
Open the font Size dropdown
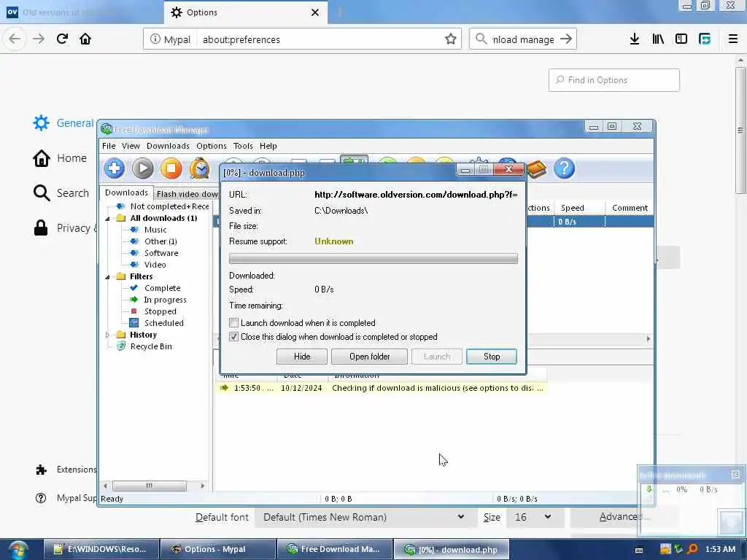point(533,517)
